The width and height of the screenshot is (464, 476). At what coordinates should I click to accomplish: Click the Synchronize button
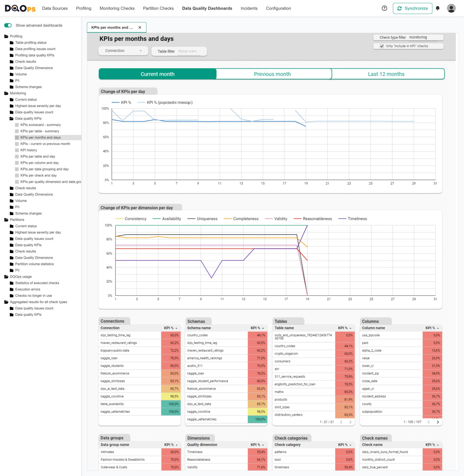413,8
